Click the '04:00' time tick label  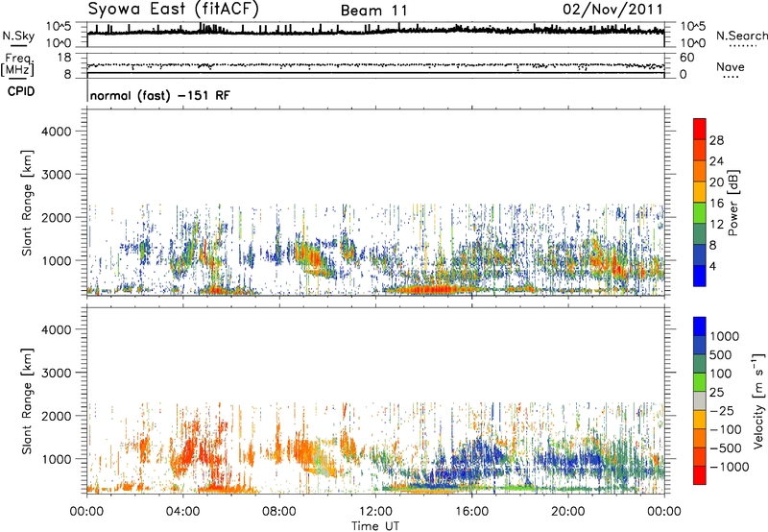point(182,511)
